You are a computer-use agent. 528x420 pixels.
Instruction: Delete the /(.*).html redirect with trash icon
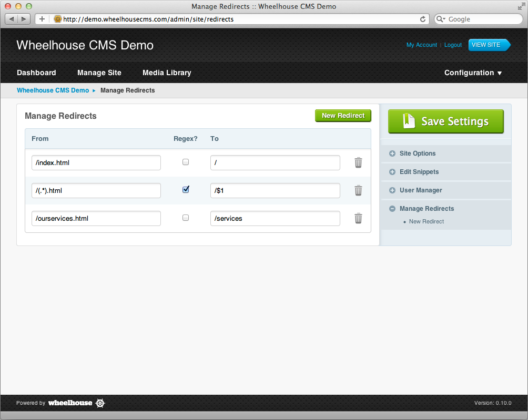tap(358, 190)
